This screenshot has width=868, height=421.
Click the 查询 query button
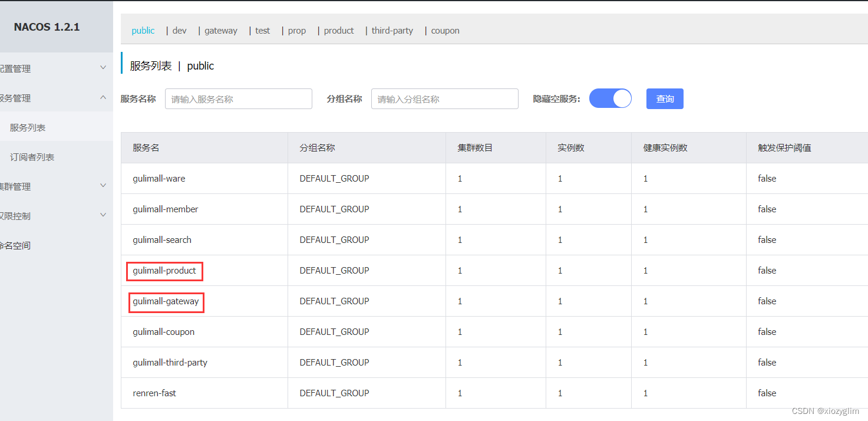pos(665,98)
